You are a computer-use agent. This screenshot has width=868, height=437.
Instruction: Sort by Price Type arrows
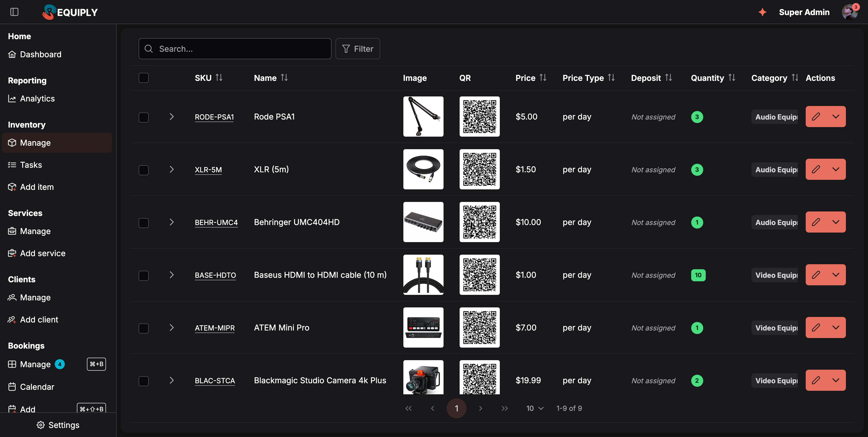click(x=611, y=78)
